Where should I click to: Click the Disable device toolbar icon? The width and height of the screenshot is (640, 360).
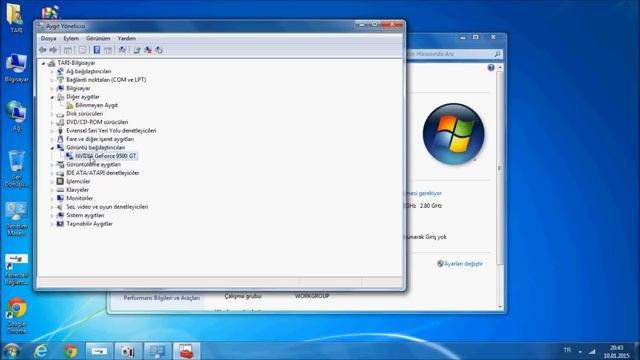(x=159, y=50)
